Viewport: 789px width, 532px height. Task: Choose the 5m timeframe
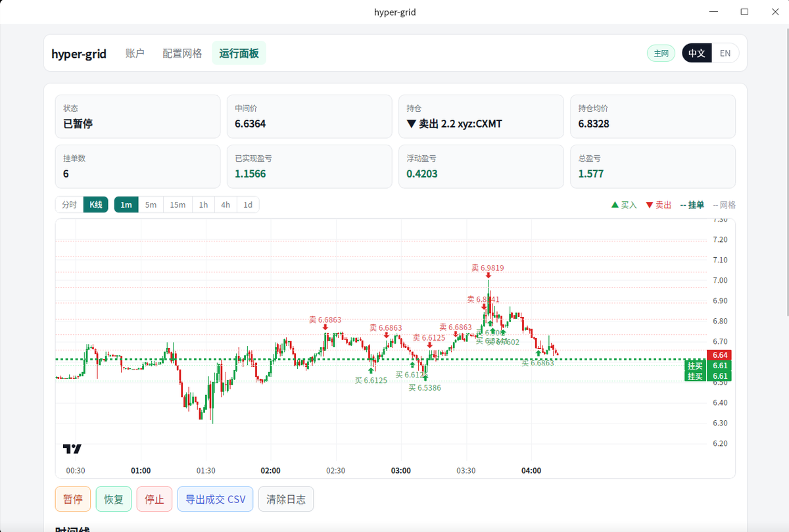(x=151, y=205)
